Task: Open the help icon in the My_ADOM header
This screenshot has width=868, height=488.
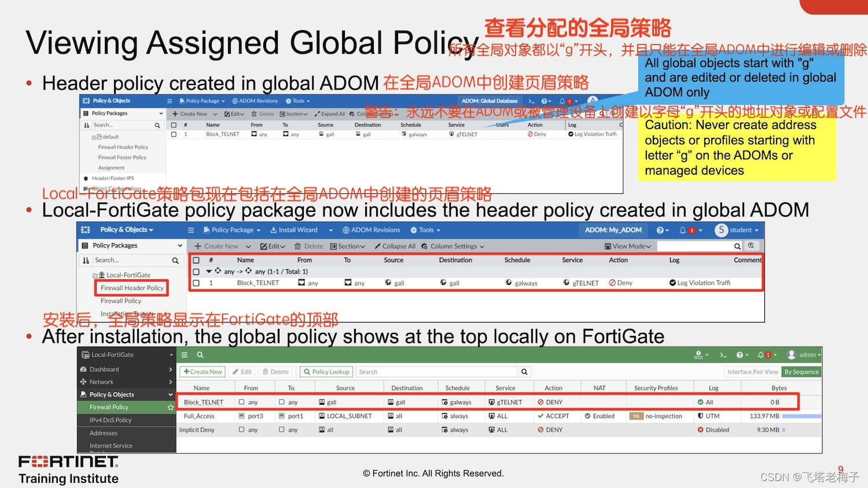Action: (660, 230)
